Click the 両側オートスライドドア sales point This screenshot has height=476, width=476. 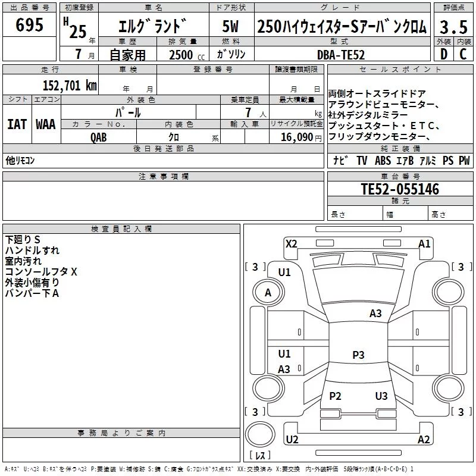pyautogui.click(x=377, y=93)
